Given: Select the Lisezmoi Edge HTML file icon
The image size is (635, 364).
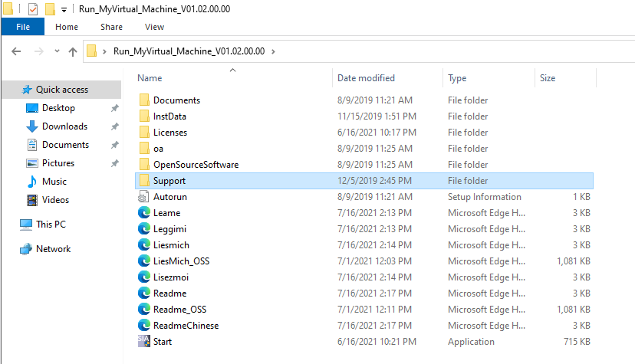Looking at the screenshot, I should click(x=143, y=277).
